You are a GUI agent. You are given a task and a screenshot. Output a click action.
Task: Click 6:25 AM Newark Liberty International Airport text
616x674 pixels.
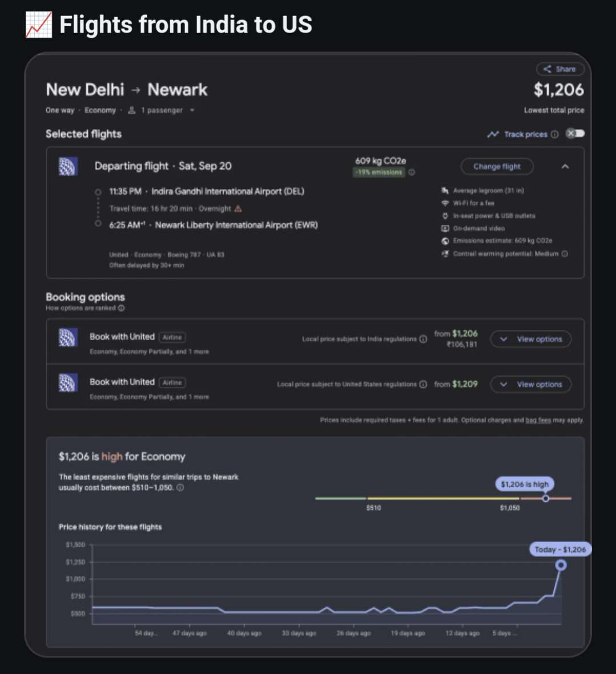tap(213, 225)
